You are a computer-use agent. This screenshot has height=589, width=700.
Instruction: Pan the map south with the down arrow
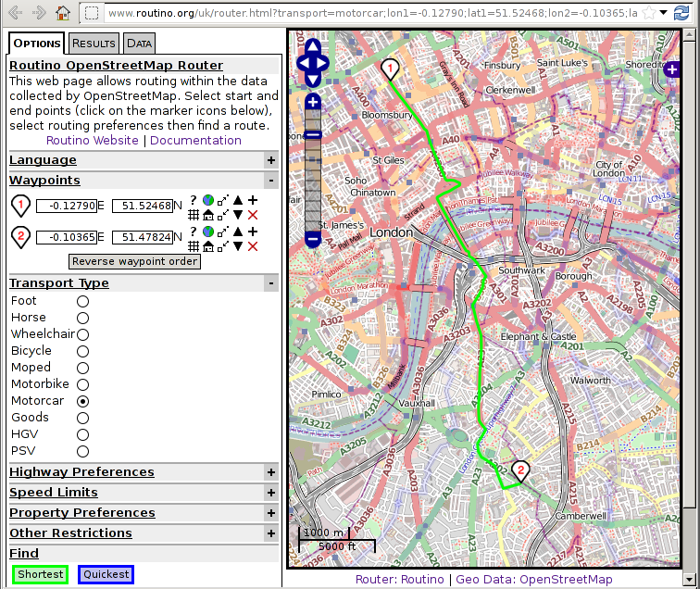click(313, 80)
